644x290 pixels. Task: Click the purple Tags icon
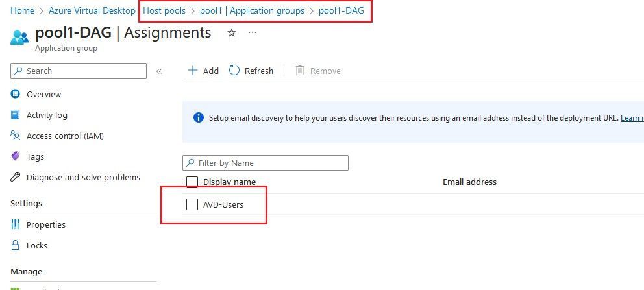click(x=15, y=156)
